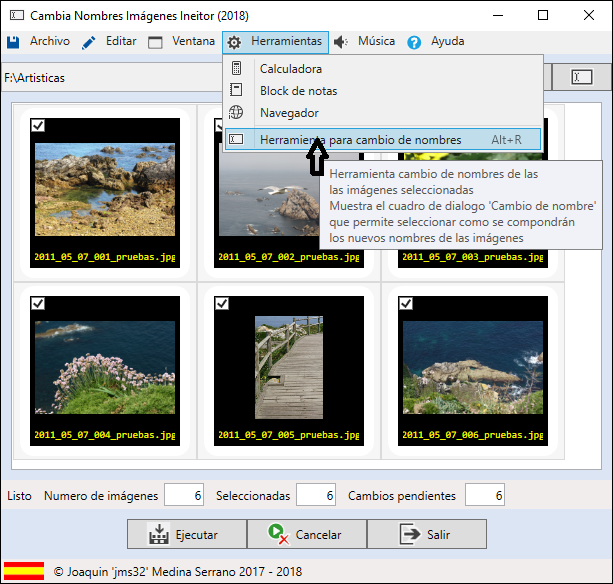Click the Joaquin Medina Serrano copyright text

[x=178, y=571]
